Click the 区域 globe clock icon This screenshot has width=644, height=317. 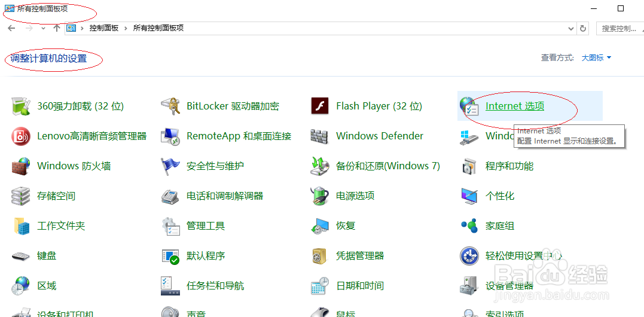point(20,286)
